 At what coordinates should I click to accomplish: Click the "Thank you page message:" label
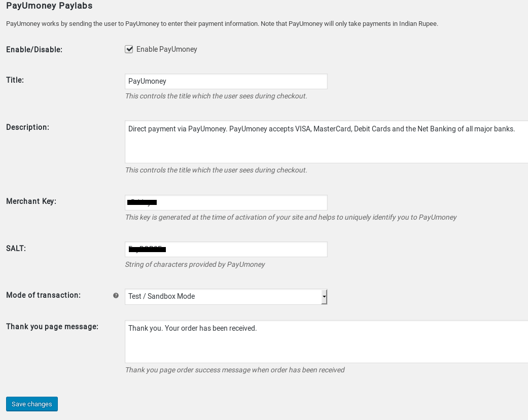[x=52, y=327]
